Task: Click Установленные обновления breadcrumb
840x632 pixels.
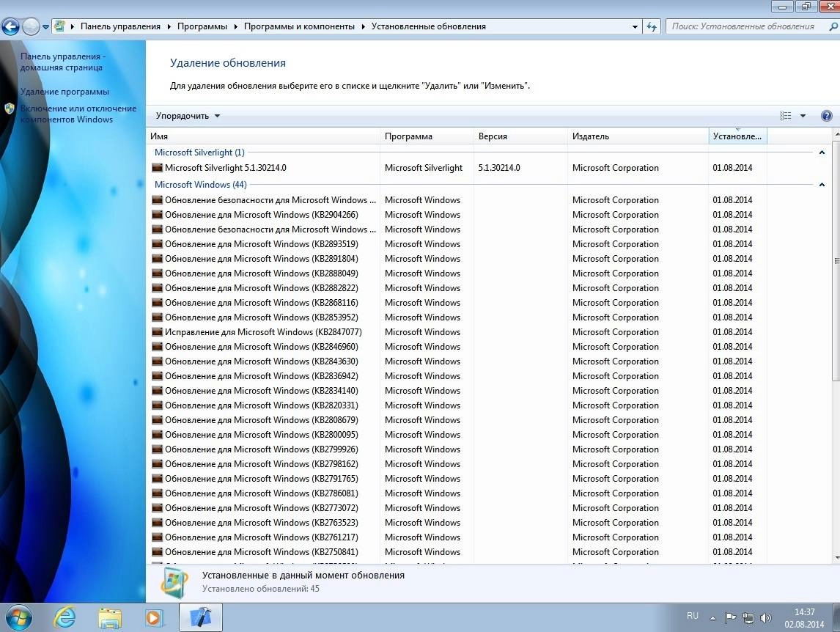Action: point(429,26)
